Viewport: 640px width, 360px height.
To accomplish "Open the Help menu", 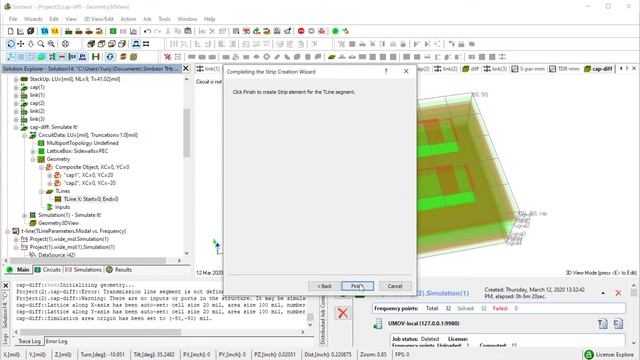I will point(209,19).
